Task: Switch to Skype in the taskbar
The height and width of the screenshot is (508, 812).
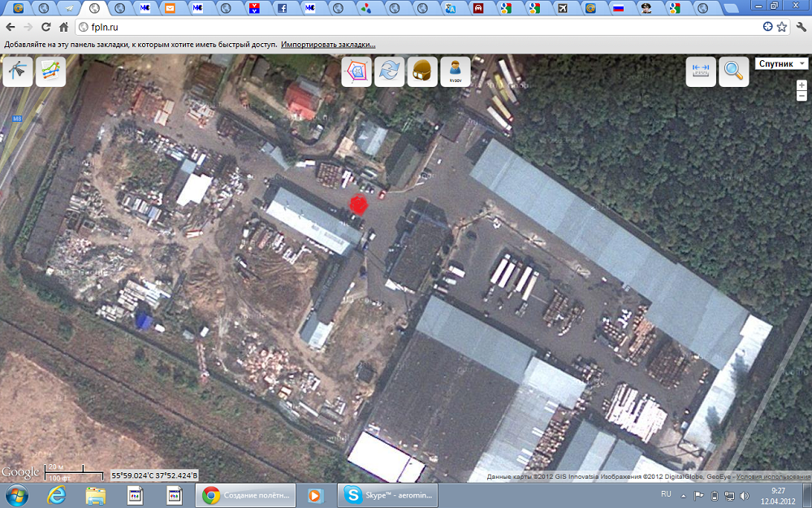Action: [x=388, y=494]
